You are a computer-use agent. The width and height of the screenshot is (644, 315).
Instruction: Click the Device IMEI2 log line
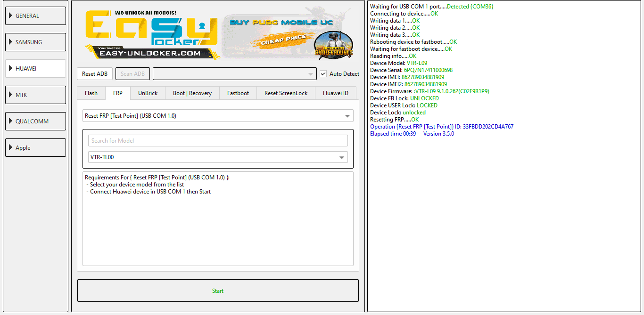409,84
